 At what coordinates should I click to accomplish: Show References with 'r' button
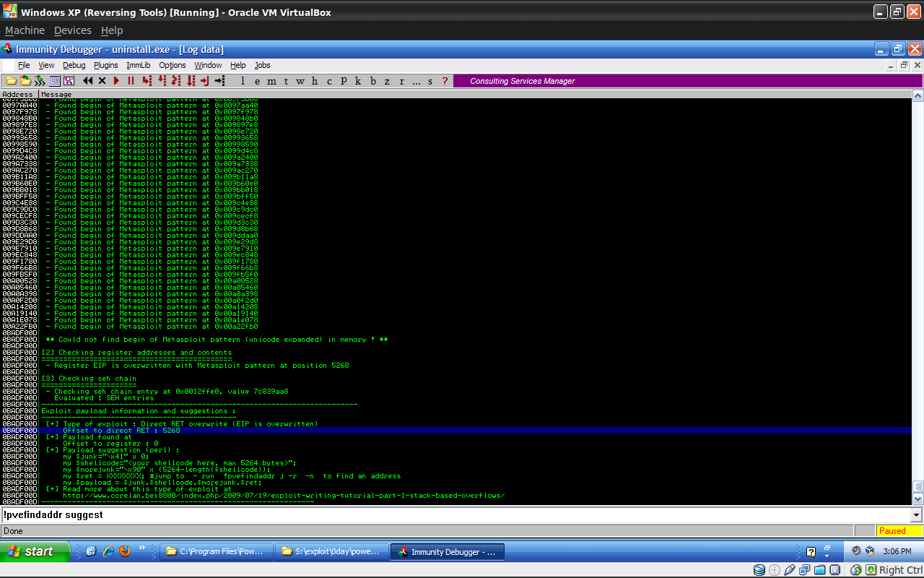pos(401,81)
